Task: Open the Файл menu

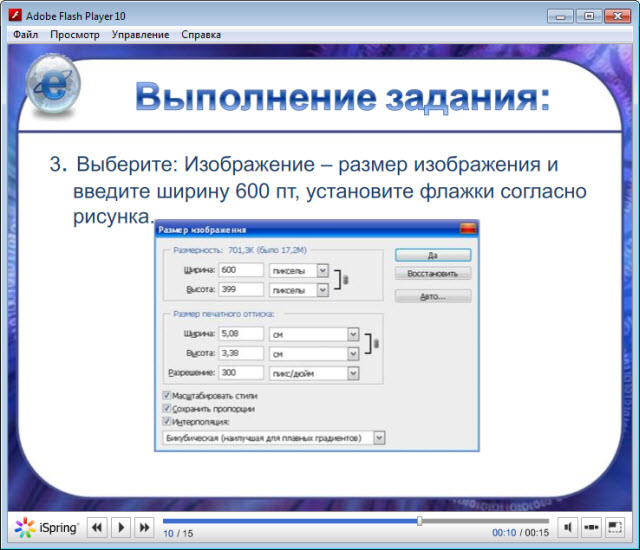Action: point(25,35)
